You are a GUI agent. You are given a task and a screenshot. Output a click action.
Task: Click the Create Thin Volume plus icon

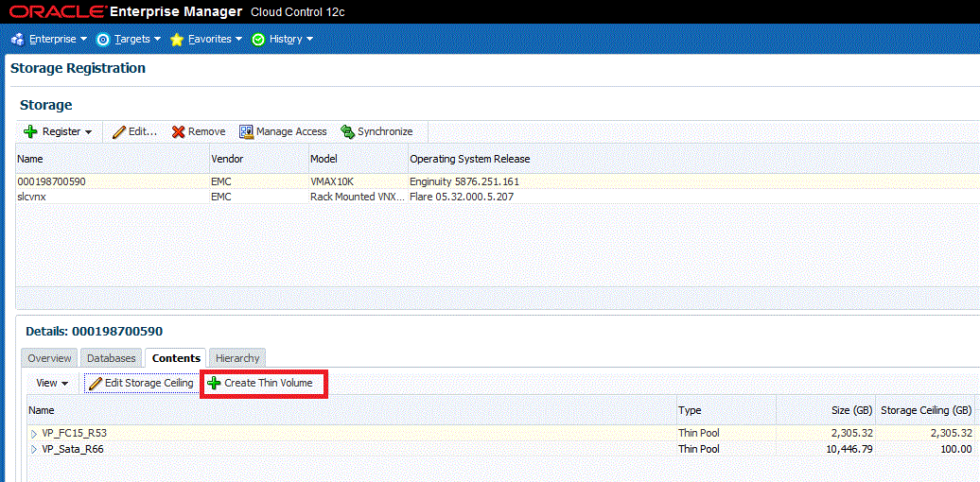pos(214,383)
